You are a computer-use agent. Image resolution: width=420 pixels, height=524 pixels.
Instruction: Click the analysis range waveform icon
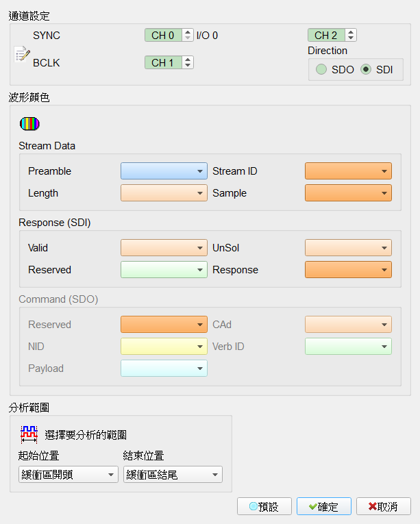pyautogui.click(x=29, y=434)
